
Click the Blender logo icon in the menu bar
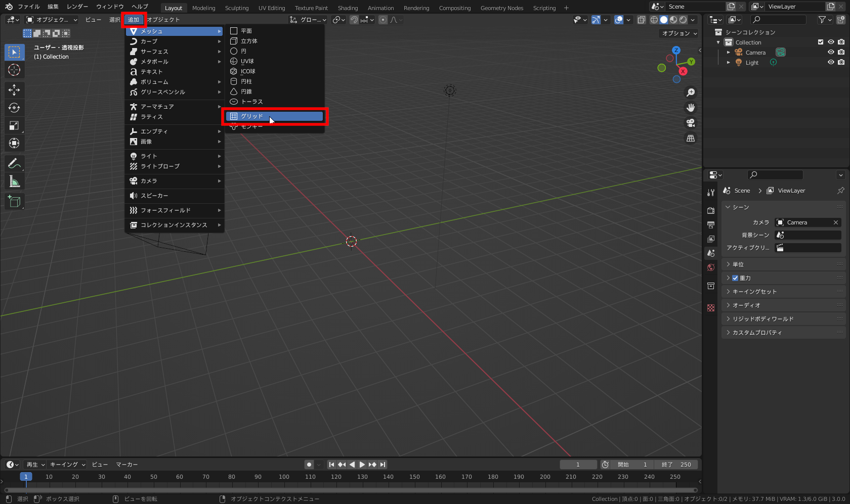[9, 7]
